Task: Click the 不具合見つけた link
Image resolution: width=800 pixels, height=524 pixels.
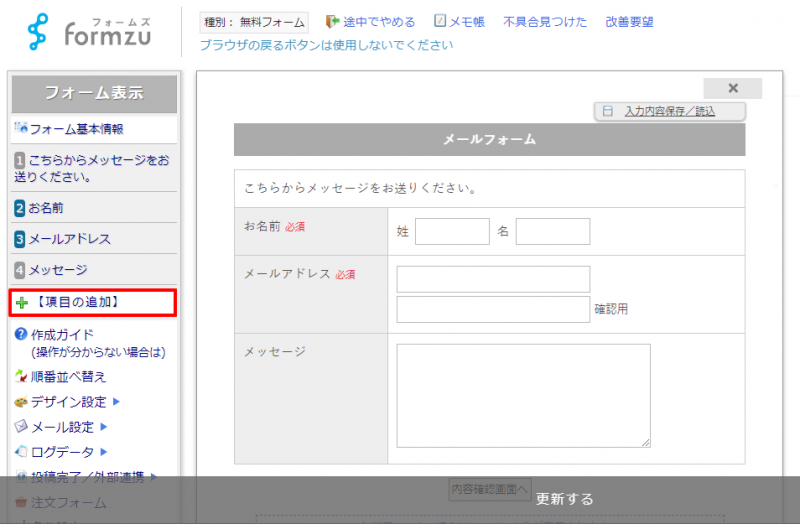Action: [545, 22]
